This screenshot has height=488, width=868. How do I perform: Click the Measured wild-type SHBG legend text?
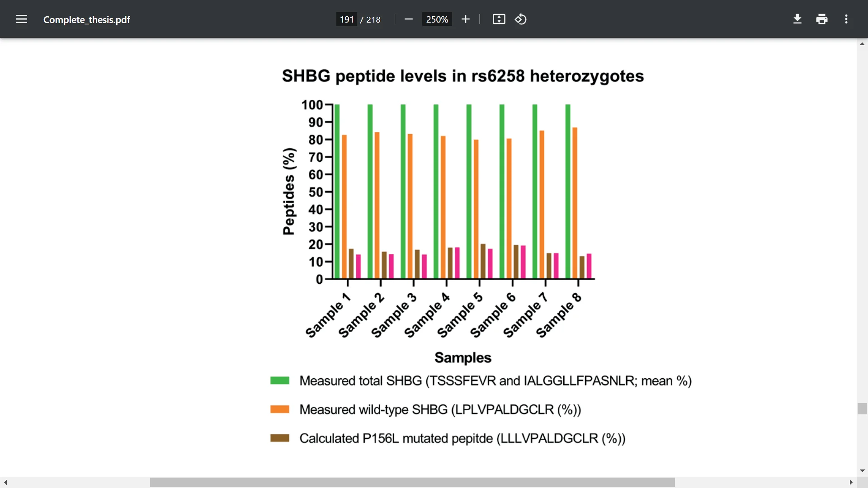coord(440,409)
